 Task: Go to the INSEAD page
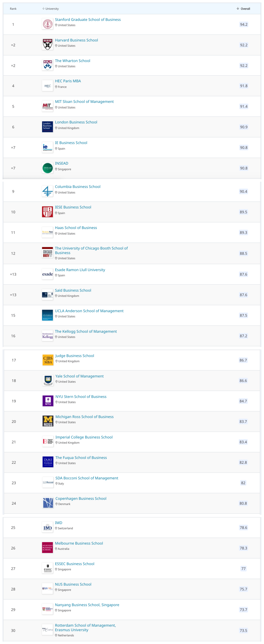point(61,163)
